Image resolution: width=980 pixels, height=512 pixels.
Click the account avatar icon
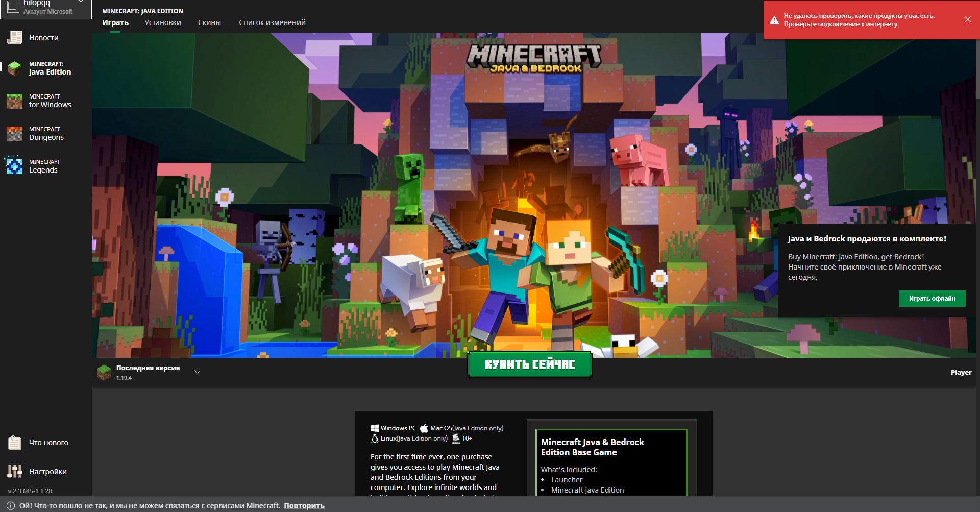click(13, 7)
